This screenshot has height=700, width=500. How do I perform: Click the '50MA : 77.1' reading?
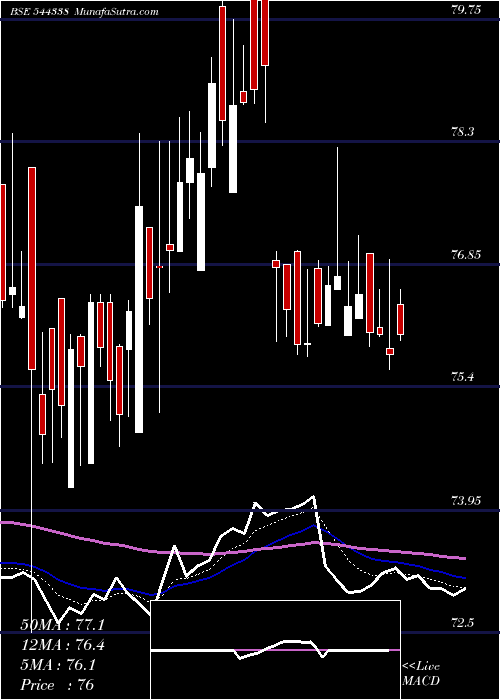(62, 625)
